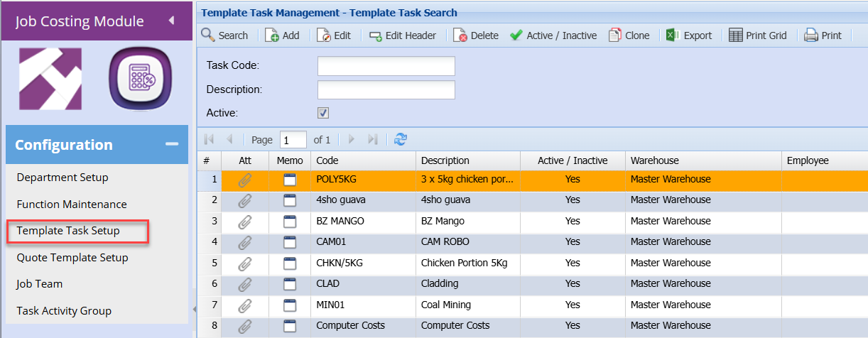Click the Delete toolbar icon
The width and height of the screenshot is (868, 338).
(460, 36)
